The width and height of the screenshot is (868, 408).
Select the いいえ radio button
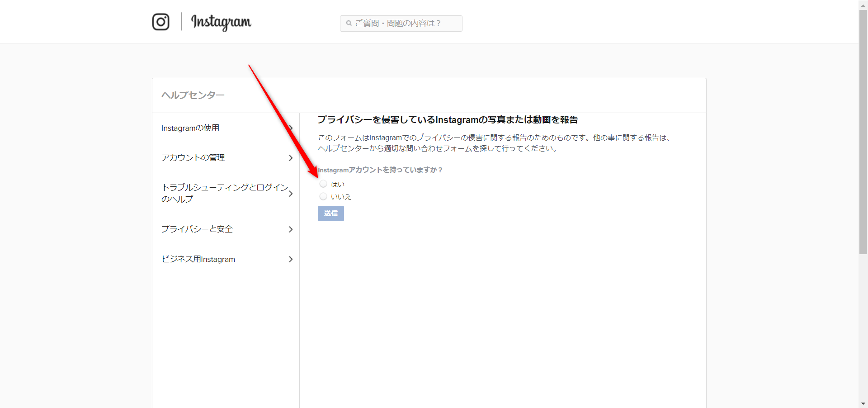(323, 196)
